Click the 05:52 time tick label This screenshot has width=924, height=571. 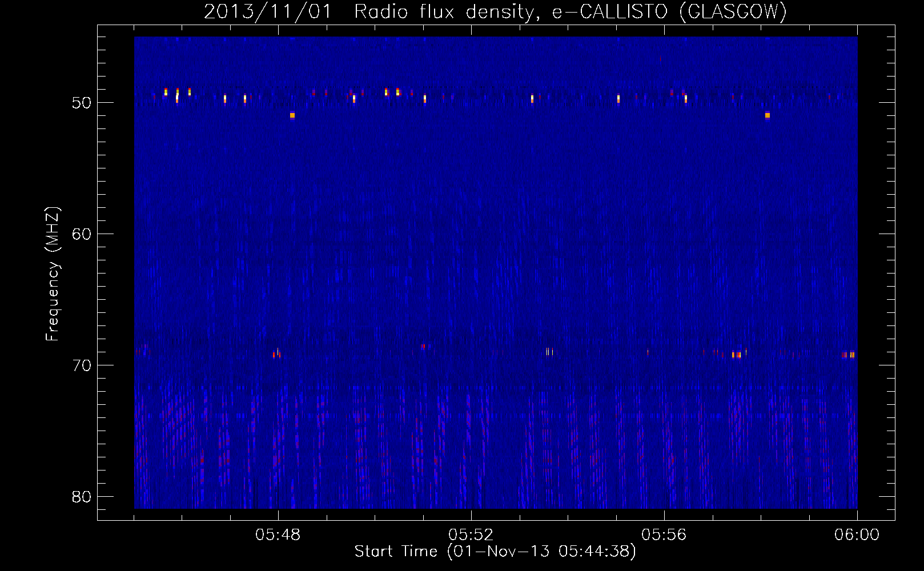(471, 535)
